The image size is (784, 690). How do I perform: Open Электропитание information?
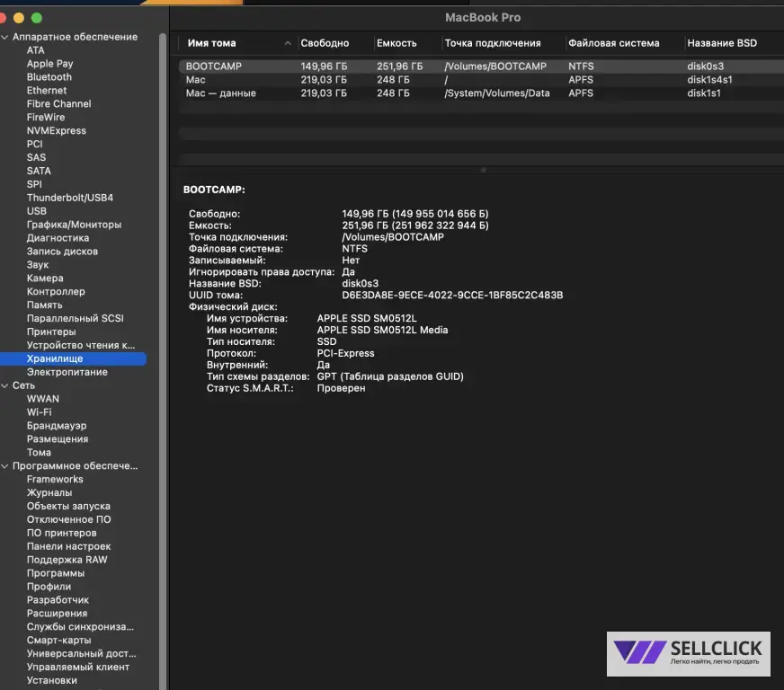[67, 372]
